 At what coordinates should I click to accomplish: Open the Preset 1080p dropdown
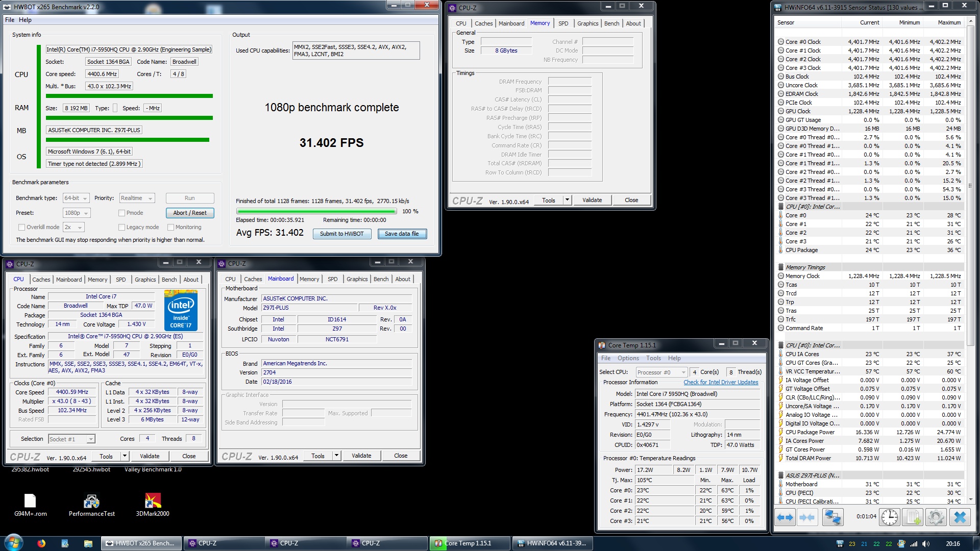click(77, 213)
